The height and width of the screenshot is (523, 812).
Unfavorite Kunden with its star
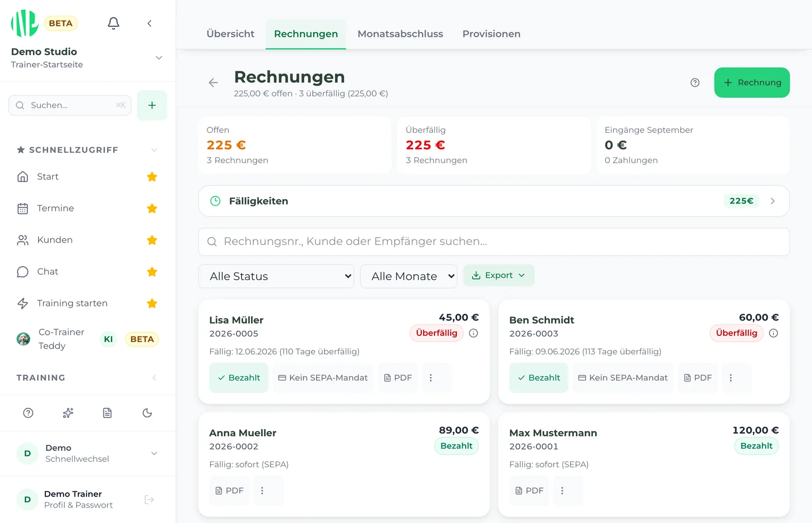[152, 240]
